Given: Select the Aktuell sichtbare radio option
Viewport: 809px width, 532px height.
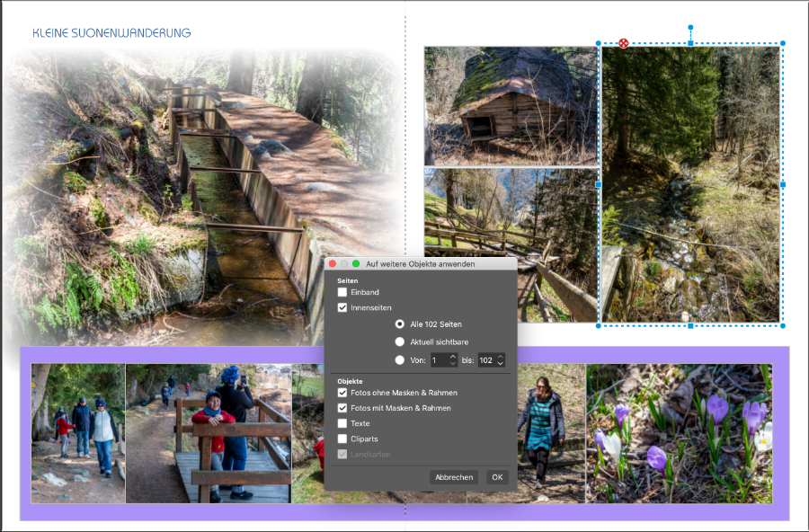Looking at the screenshot, I should click(400, 341).
